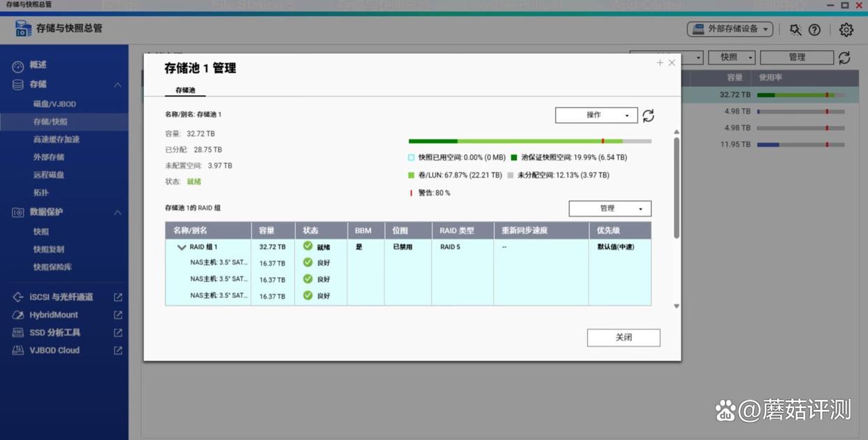Open HybridMount external link icon
The image size is (868, 440).
(x=118, y=315)
